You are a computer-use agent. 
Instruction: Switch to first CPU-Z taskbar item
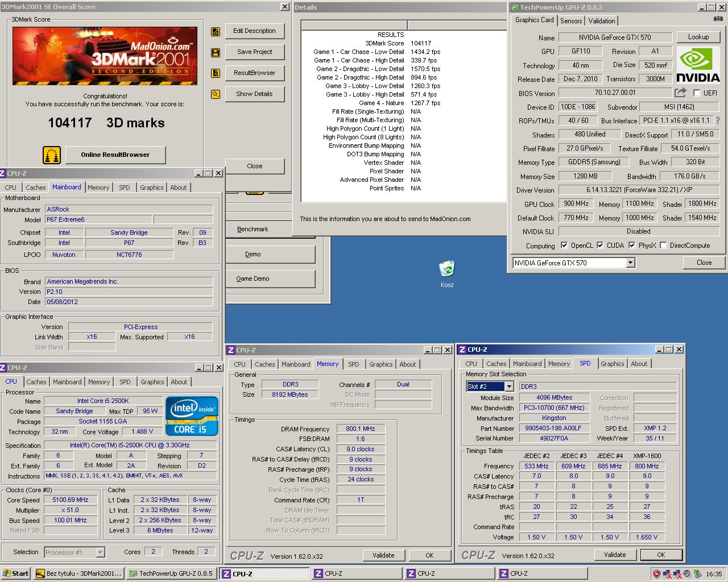click(x=264, y=573)
